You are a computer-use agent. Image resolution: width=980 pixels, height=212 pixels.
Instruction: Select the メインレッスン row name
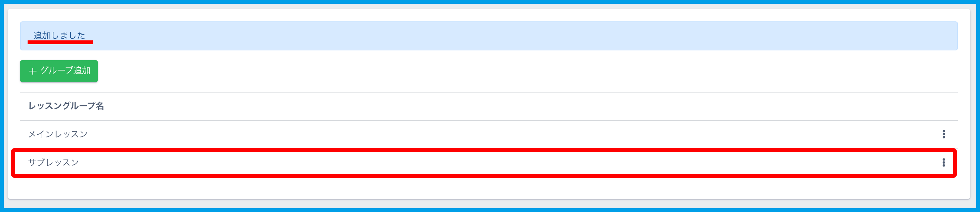(58, 134)
